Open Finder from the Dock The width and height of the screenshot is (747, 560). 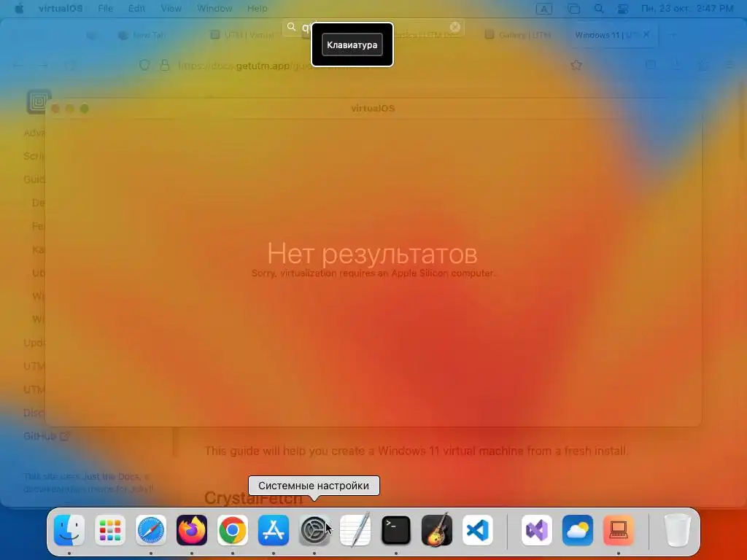[69, 530]
